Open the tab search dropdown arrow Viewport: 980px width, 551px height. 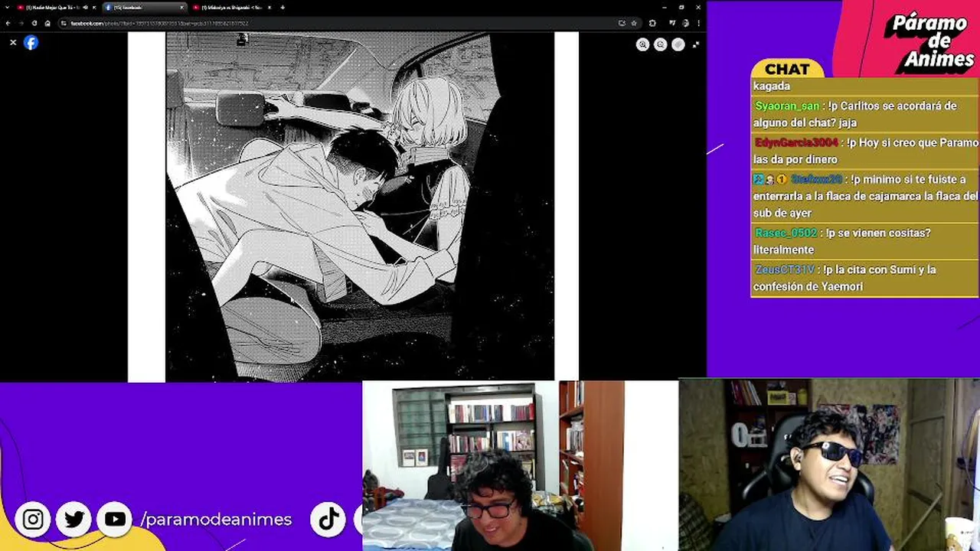[x=7, y=8]
